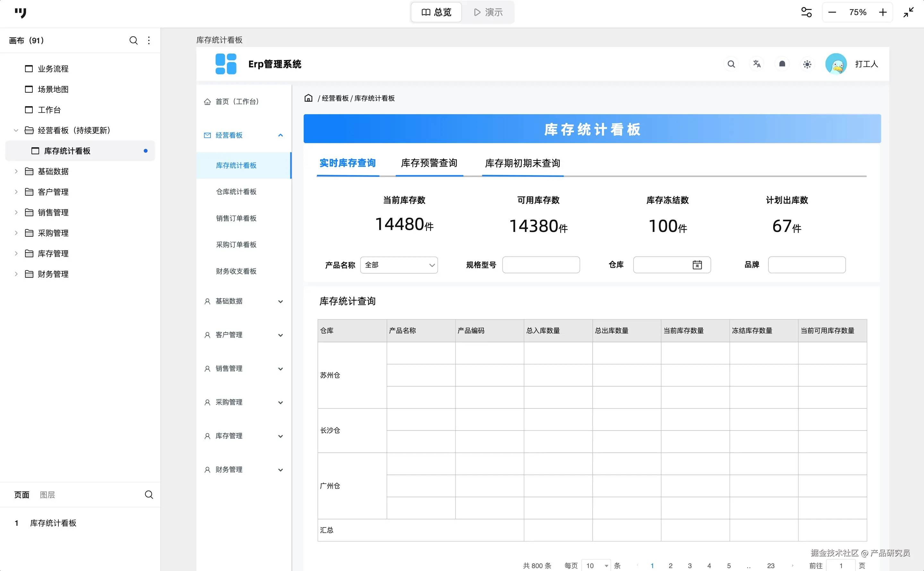
Task: Open the three-dot more options menu
Action: coord(149,40)
